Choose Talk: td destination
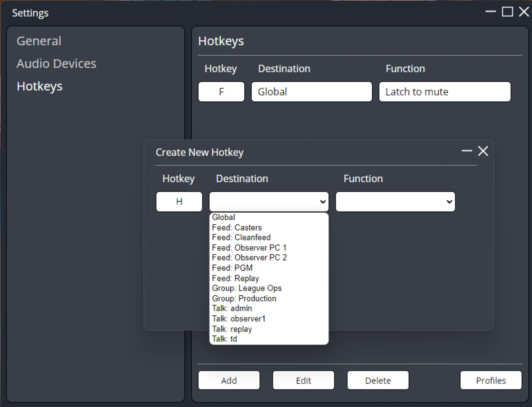 [224, 339]
